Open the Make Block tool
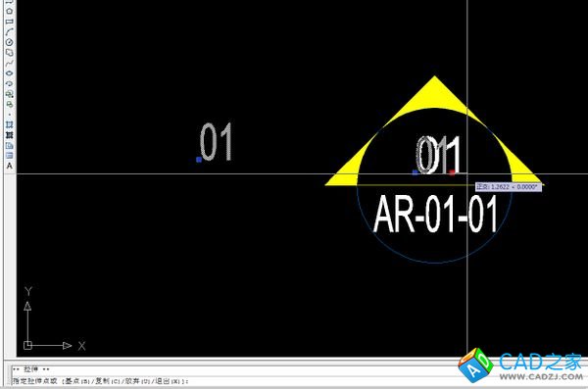Viewport: 588px width, 389px height. (x=10, y=104)
